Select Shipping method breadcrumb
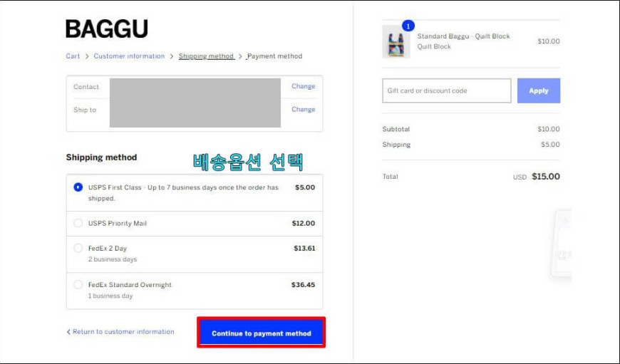This screenshot has height=364, width=620. coord(206,56)
